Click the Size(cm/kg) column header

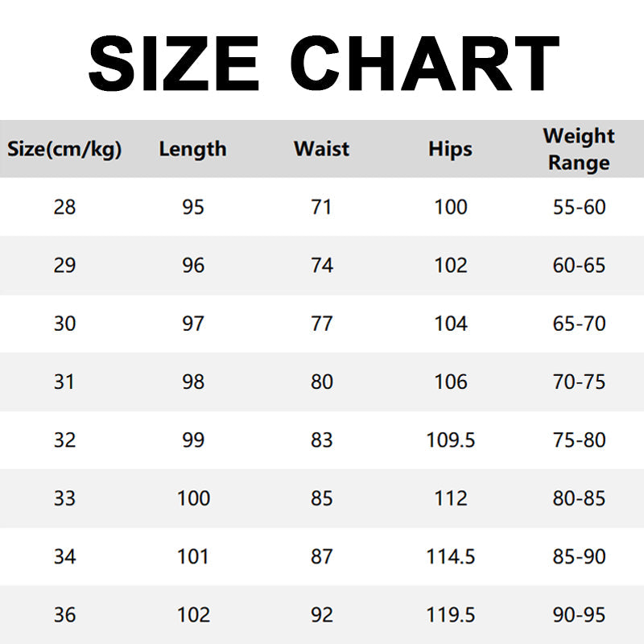tap(64, 149)
